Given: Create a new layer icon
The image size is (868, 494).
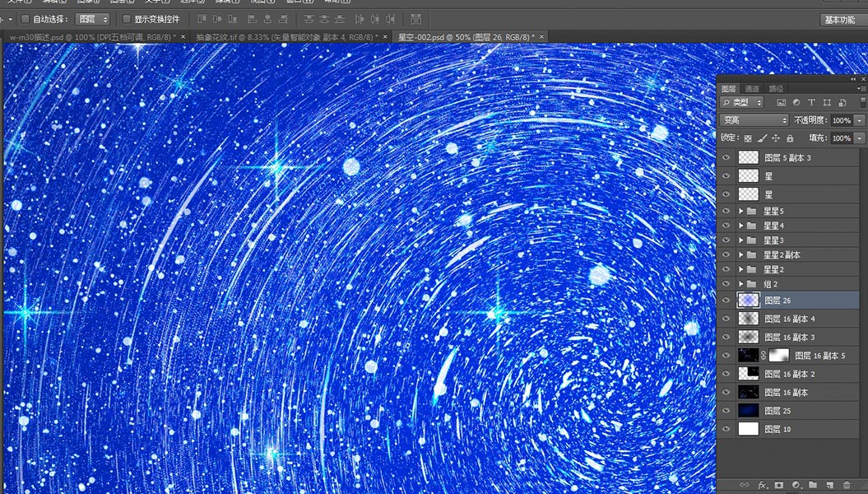Looking at the screenshot, I should [829, 485].
